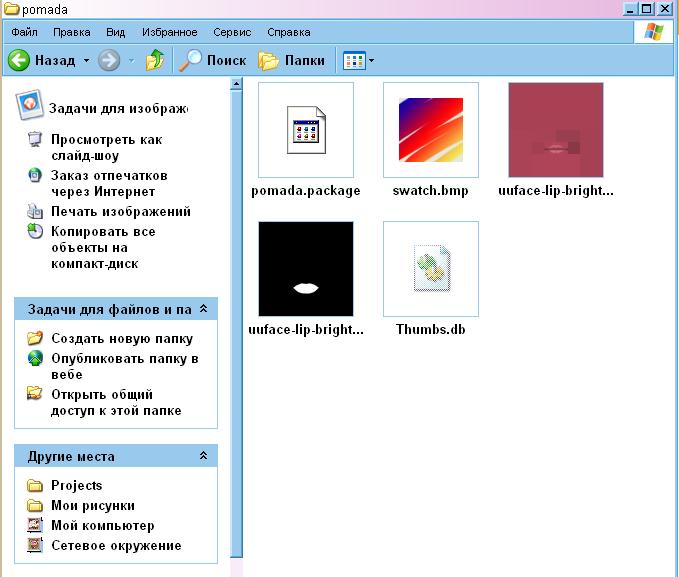The height and width of the screenshot is (577, 679).
Task: Open the Сервис menu
Action: pos(232,32)
